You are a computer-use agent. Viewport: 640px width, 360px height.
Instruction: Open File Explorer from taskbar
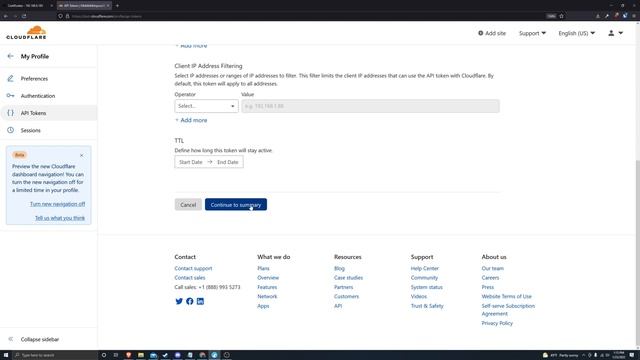(141, 355)
